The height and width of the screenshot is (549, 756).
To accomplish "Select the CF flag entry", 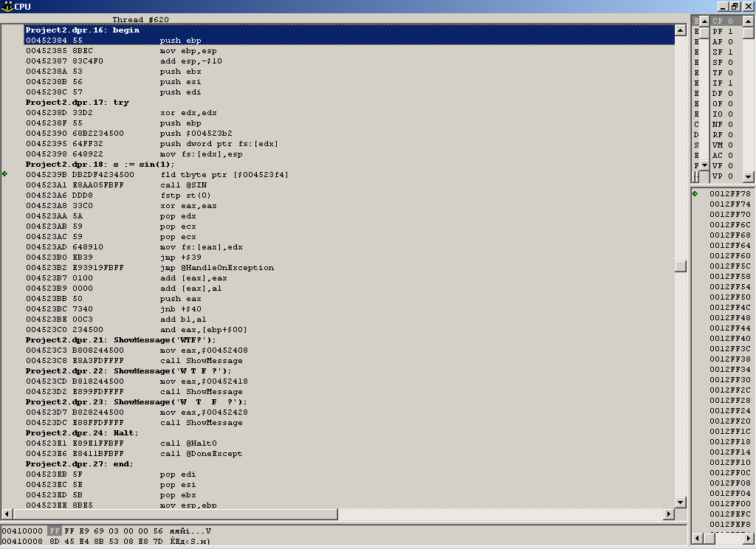I will point(723,21).
